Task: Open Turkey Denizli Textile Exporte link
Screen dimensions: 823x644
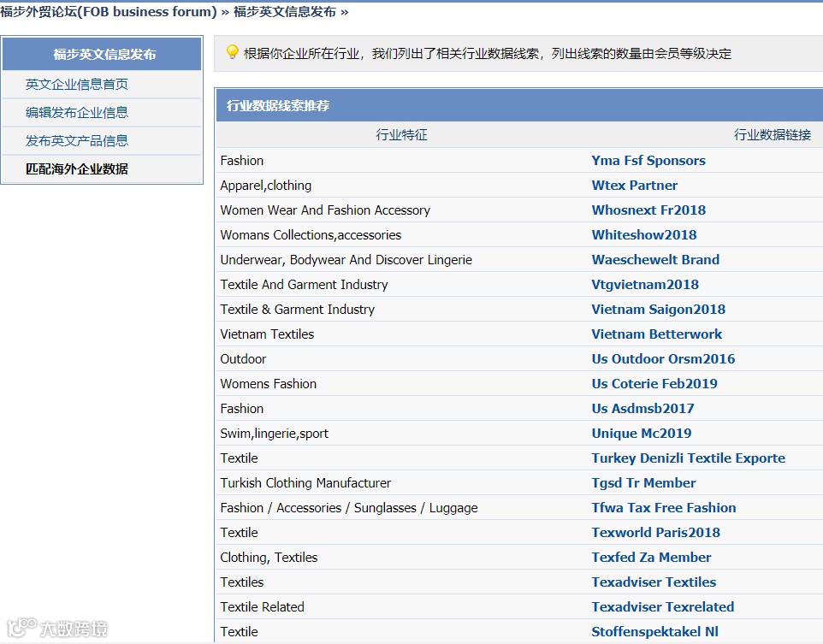Action: tap(688, 458)
